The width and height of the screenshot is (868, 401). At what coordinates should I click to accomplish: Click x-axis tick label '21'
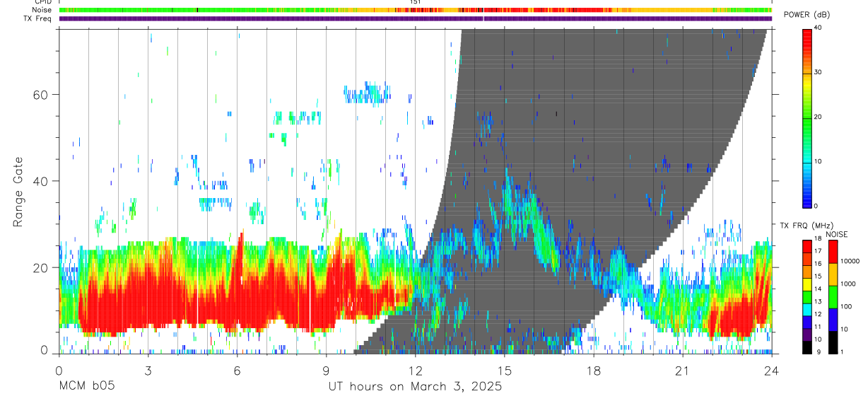[x=682, y=371]
